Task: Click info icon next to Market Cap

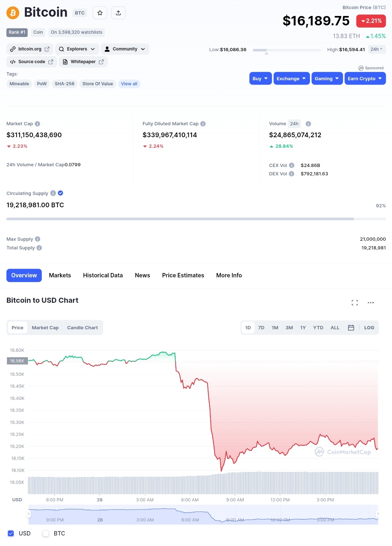Action: [37, 124]
